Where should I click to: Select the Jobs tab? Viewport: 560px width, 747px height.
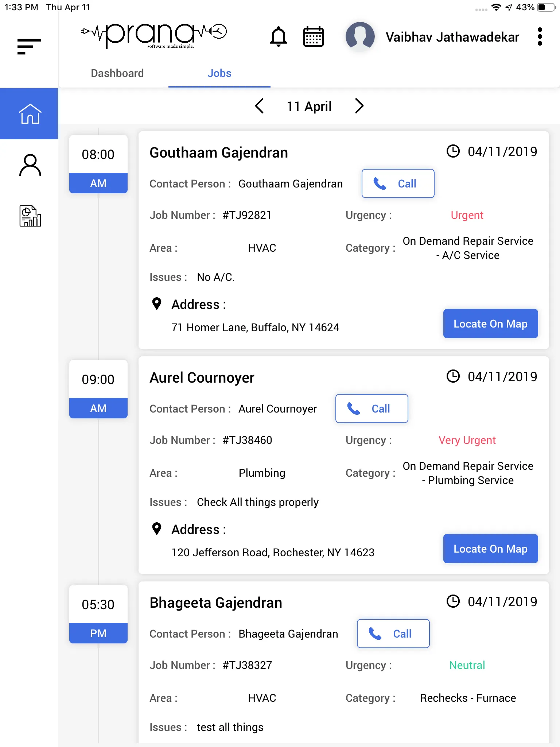(x=219, y=73)
